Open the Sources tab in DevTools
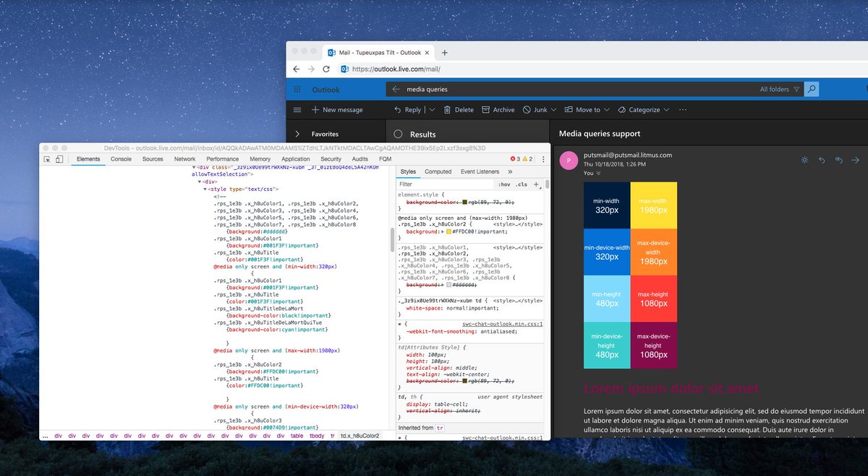 [153, 159]
